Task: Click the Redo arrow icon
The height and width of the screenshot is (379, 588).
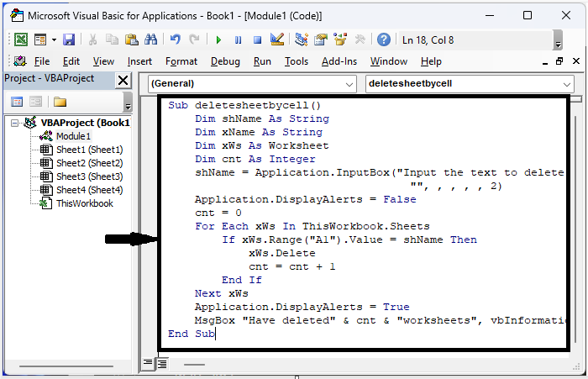Action: click(194, 39)
